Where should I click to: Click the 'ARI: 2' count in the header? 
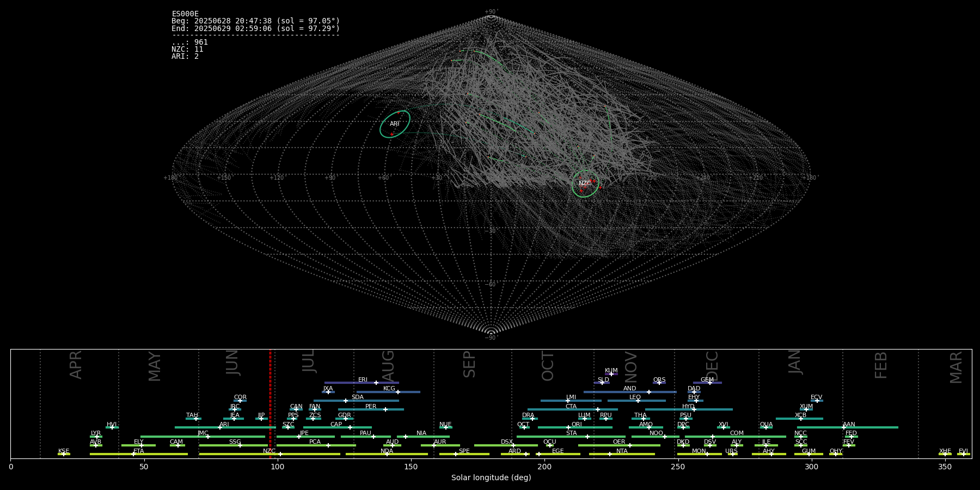click(185, 57)
